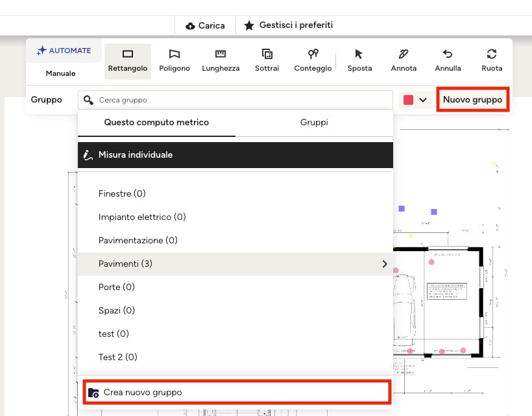
Task: Switch to Manuale mode
Action: point(60,73)
